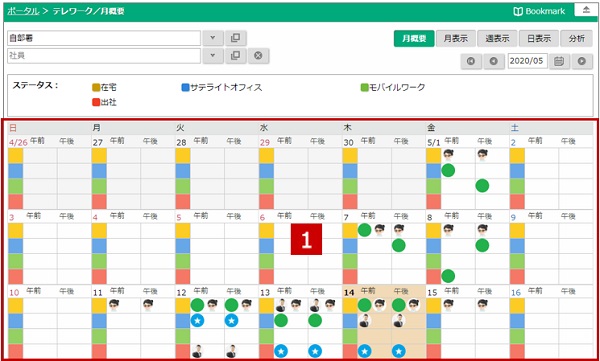
Task: Open the 日表示 view tab
Action: (539, 39)
